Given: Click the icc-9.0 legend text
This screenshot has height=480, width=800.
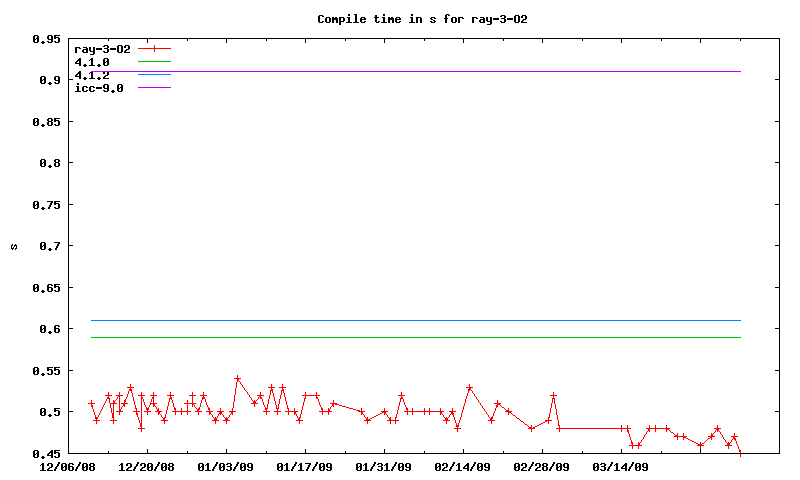Looking at the screenshot, I should (x=99, y=88).
